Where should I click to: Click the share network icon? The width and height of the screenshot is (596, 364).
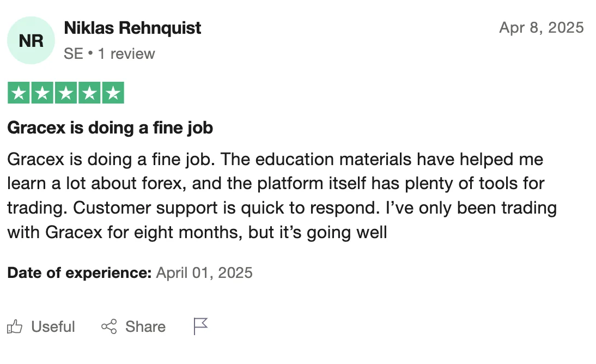pos(109,327)
